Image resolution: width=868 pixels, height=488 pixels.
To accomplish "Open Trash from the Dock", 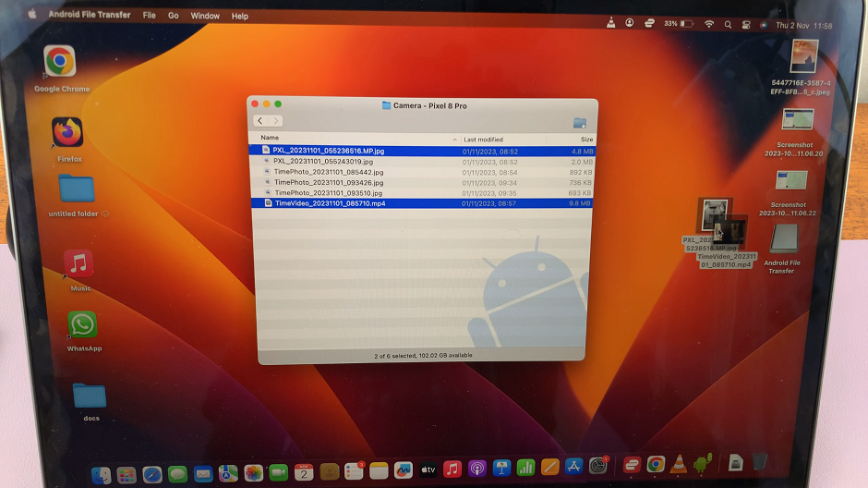I will tap(760, 461).
